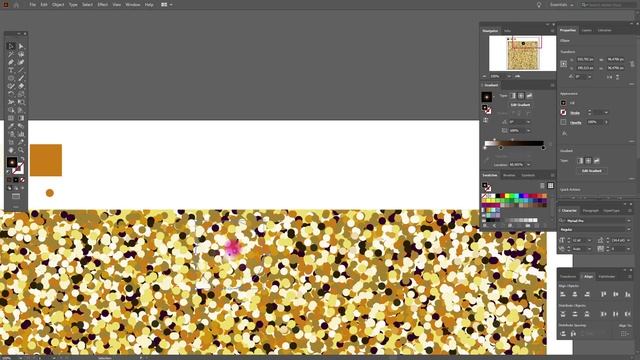Select the Ellipse shape tool
Screen dimensions: 640x360
point(11,78)
